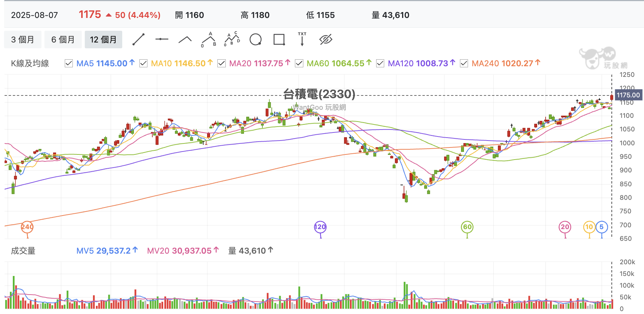Image resolution: width=644 pixels, height=314 pixels.
Task: Click the 低 1155 low price
Action: coord(321,15)
